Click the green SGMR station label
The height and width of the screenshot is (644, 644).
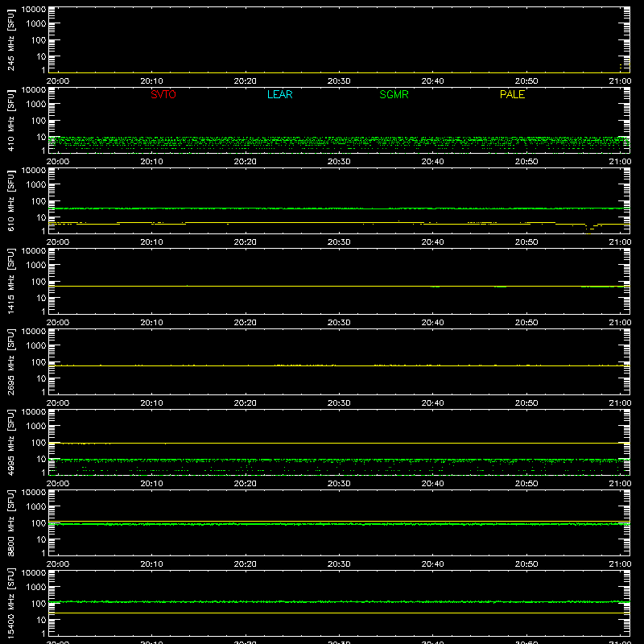click(394, 94)
